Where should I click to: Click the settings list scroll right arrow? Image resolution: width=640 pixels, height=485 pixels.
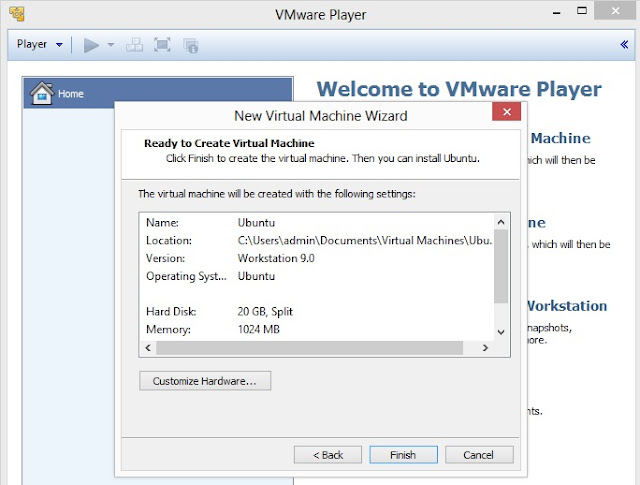[485, 348]
